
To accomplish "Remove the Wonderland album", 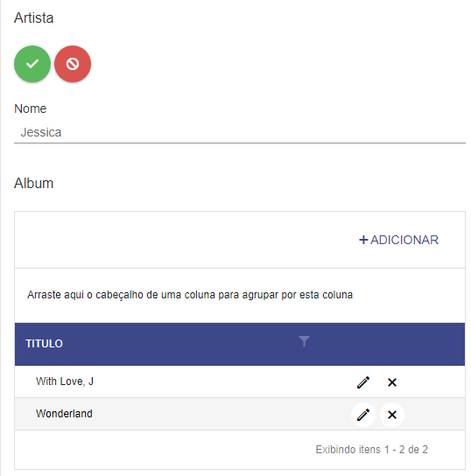I will tap(392, 415).
